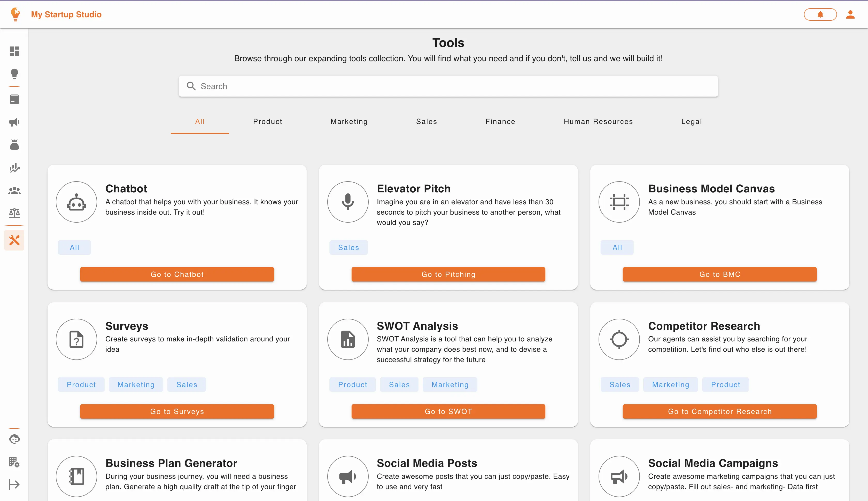Click the balance scales legal sidebar icon
The height and width of the screenshot is (501, 868).
click(x=14, y=213)
